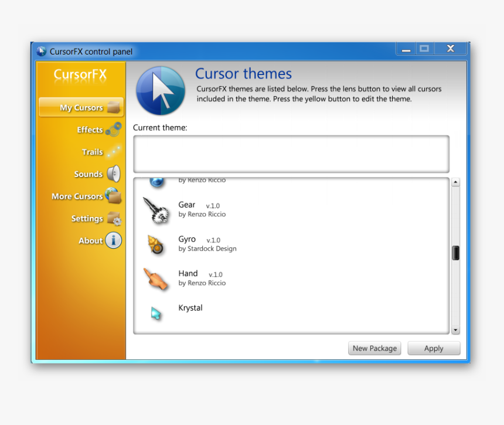The width and height of the screenshot is (504, 425).
Task: Click the About info icon
Action: click(114, 240)
